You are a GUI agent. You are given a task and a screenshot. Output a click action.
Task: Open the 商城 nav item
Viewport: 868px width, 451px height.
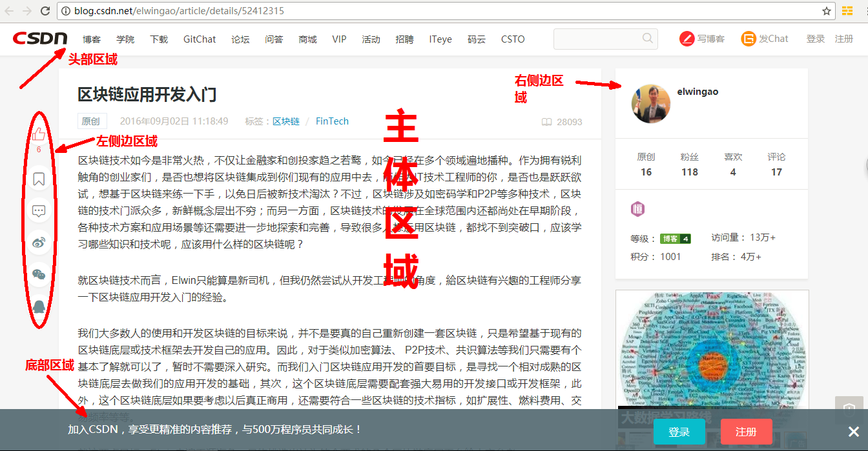tap(307, 39)
